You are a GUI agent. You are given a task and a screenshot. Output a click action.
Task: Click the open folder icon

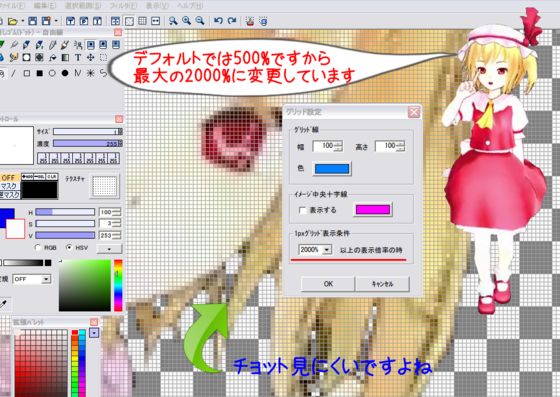(x=13, y=21)
